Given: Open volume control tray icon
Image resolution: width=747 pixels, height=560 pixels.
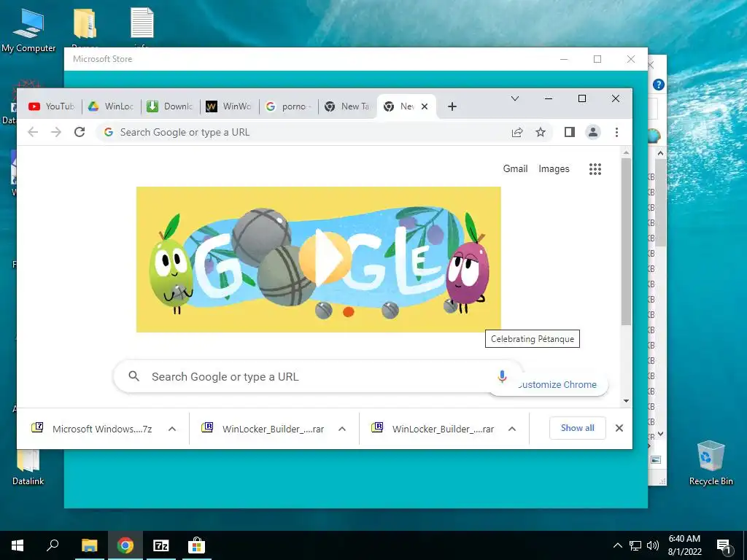Looking at the screenshot, I should click(x=653, y=545).
